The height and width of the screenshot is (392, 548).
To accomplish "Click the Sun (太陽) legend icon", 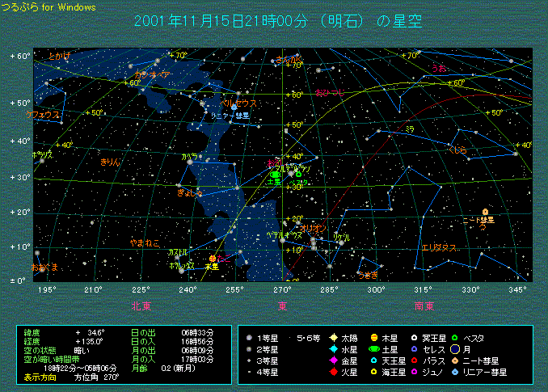I will click(x=332, y=338).
